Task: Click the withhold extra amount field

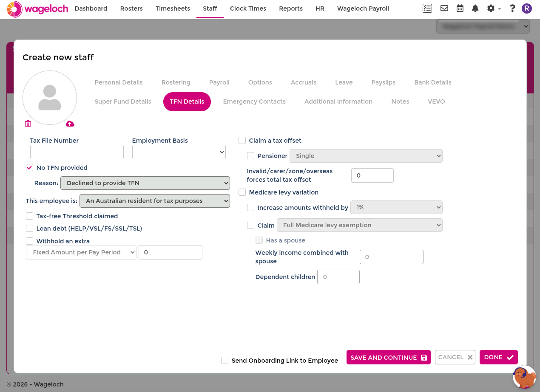Action: [x=171, y=252]
